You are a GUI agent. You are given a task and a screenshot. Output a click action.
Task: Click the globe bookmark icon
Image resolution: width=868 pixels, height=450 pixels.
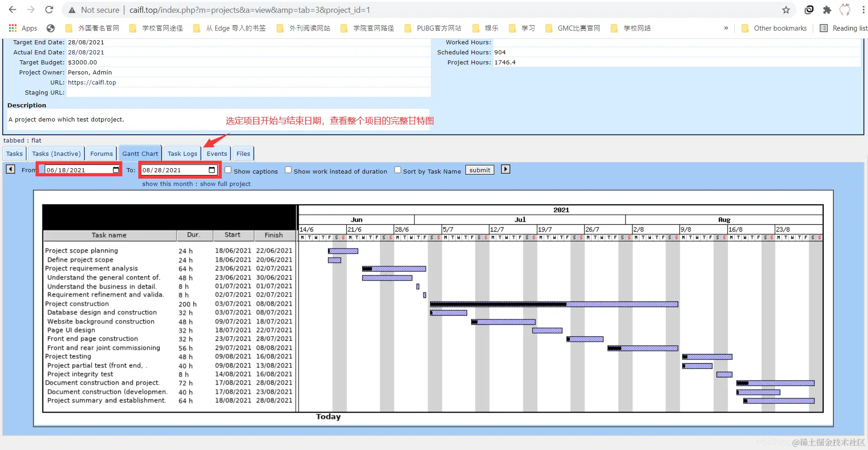pos(51,28)
